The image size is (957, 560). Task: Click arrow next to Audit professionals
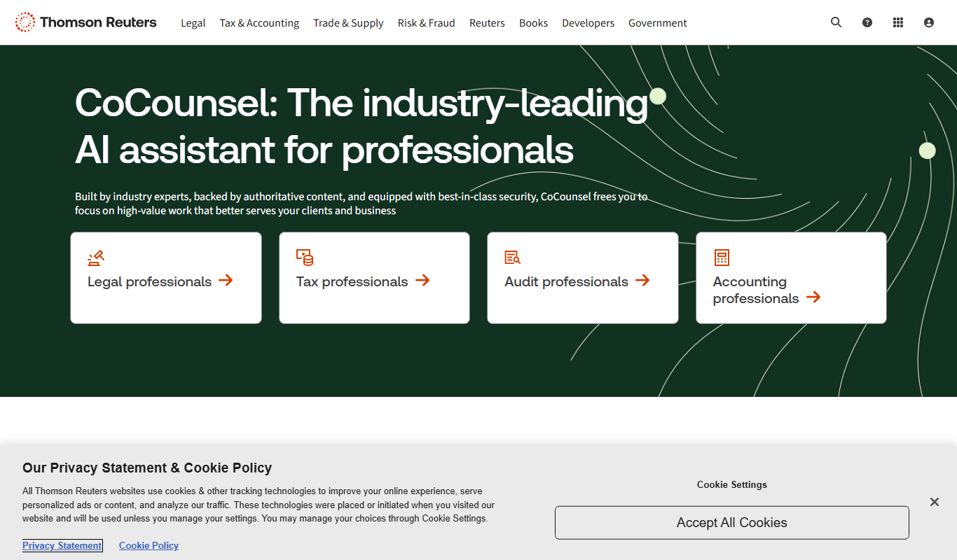click(642, 281)
